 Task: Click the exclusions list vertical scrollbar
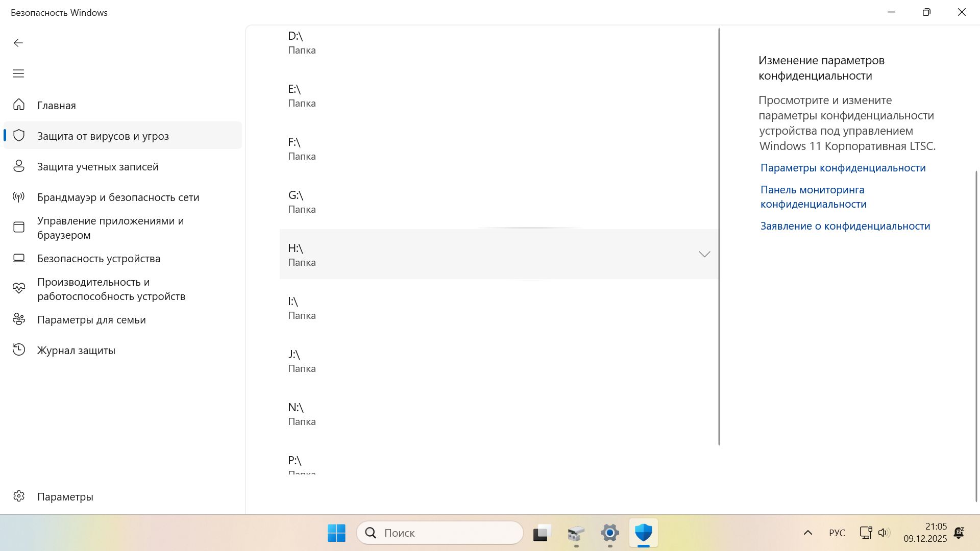pos(719,235)
